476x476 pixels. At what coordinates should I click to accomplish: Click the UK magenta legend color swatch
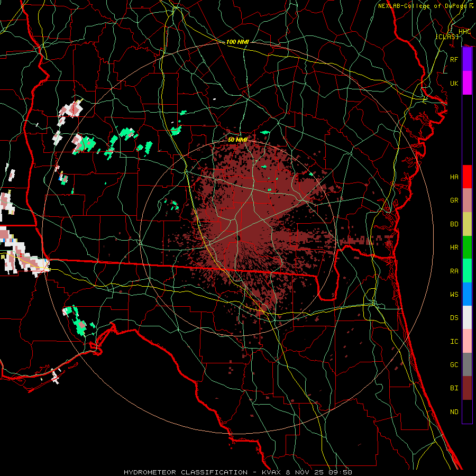coord(467,83)
